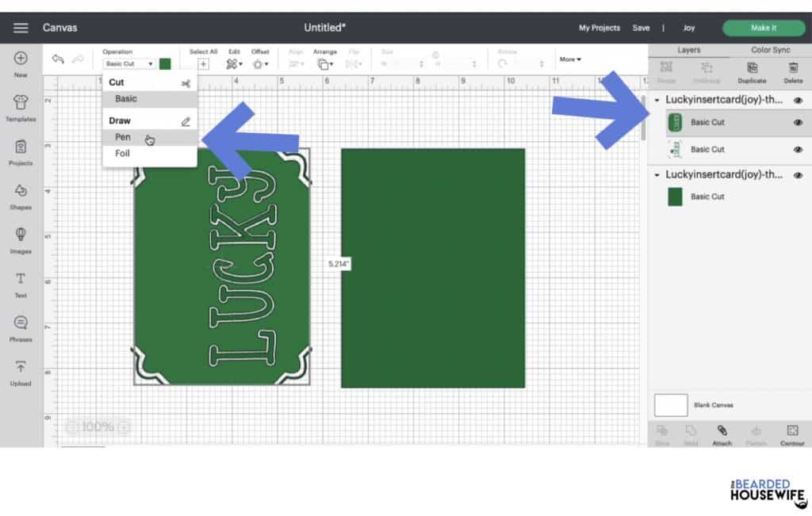812x516 pixels.
Task: Toggle eye icon on second Basic Cut layer
Action: (798, 150)
